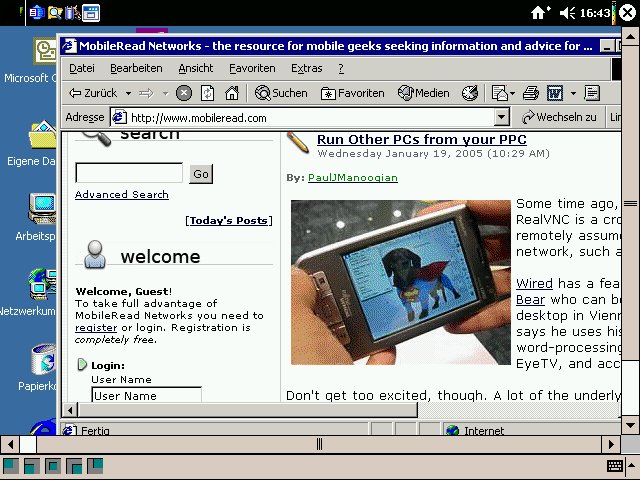Click the VNC viewer scroll up arrow
The width and height of the screenshot is (640, 480).
pyautogui.click(x=630, y=37)
